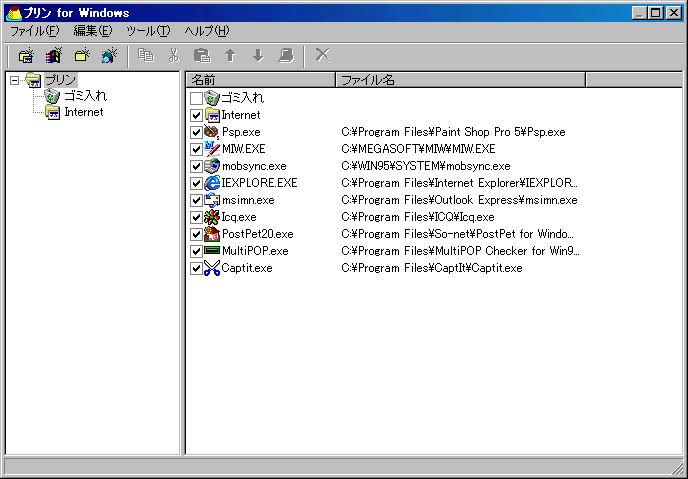
Task: Uncheck the PostPet20.exe checkbox
Action: point(196,234)
